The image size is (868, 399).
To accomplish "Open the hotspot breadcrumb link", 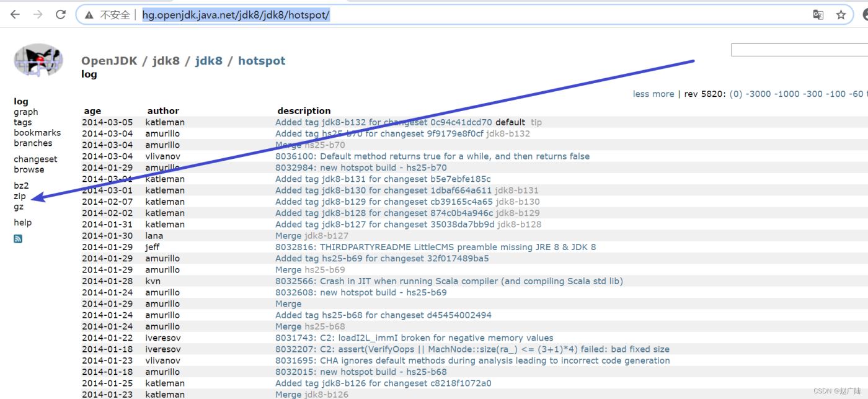I will (x=262, y=61).
